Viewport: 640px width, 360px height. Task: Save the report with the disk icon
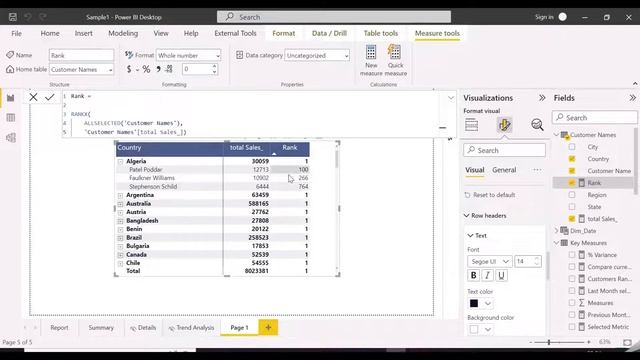click(13, 17)
